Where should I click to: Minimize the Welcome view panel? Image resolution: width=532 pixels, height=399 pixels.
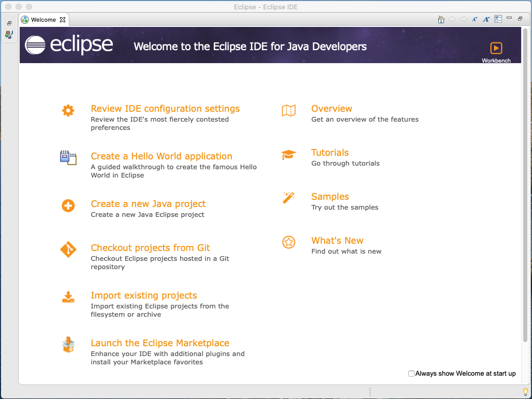click(x=509, y=18)
